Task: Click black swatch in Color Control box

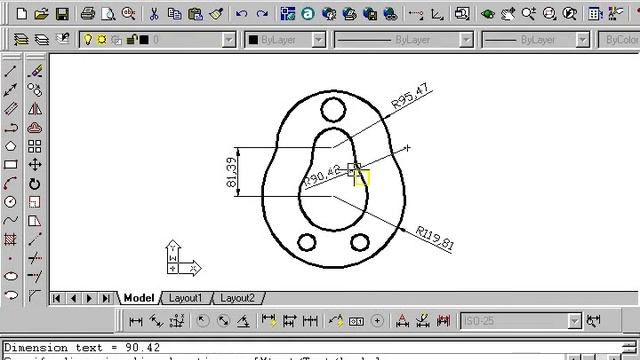Action: point(253,40)
